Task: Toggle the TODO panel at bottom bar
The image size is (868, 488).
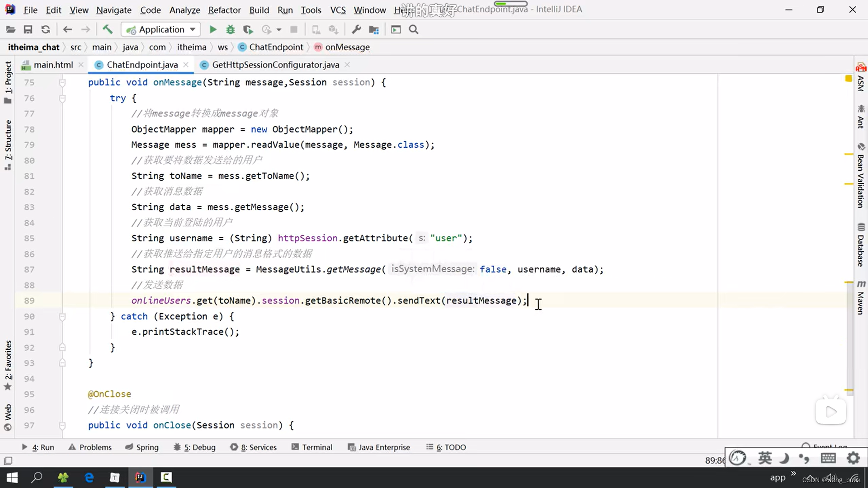Action: [451, 447]
